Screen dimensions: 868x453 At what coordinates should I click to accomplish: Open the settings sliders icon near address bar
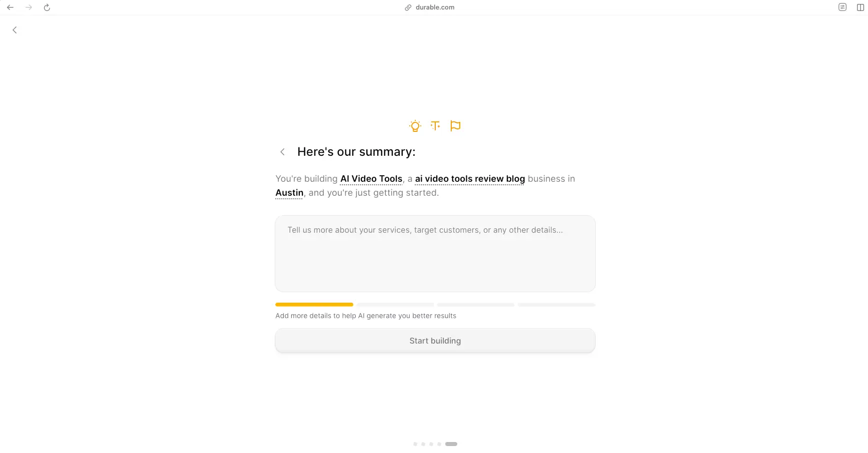843,7
